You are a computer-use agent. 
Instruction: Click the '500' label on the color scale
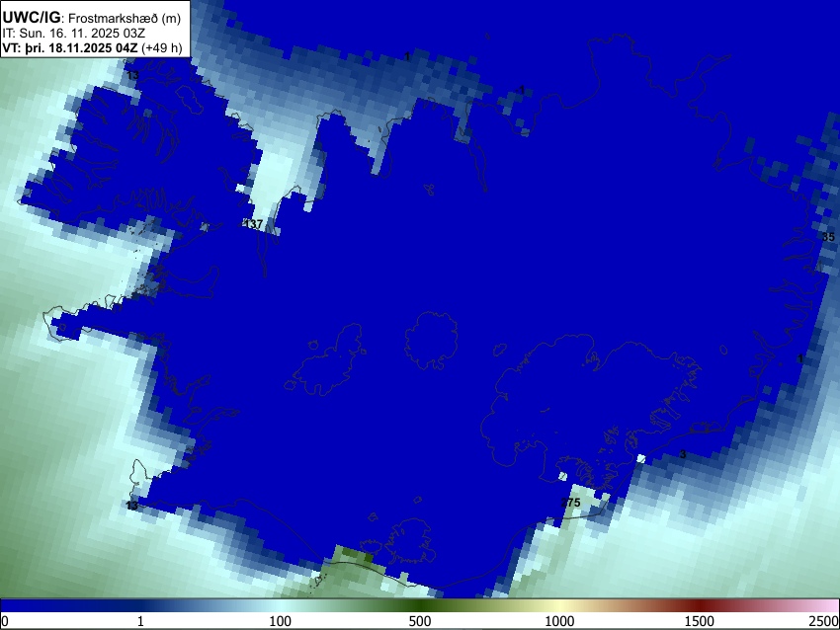tap(420, 621)
